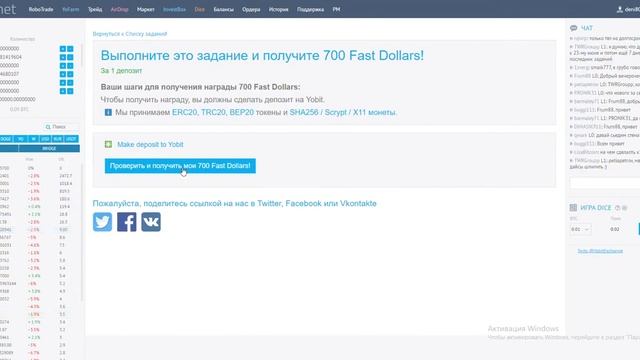The height and width of the screenshot is (360, 640).
Task: Click the help icon next to ИГРА DICE
Action: (618, 208)
